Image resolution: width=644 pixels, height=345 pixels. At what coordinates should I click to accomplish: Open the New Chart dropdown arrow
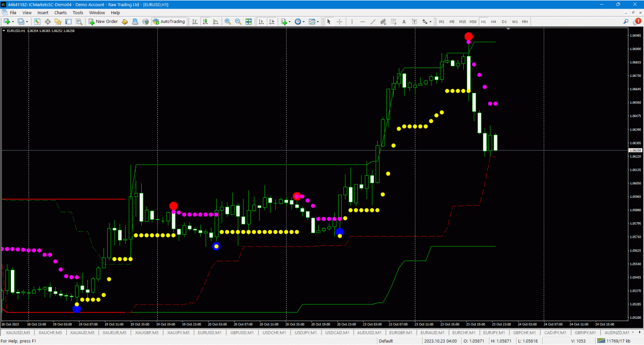(x=13, y=22)
